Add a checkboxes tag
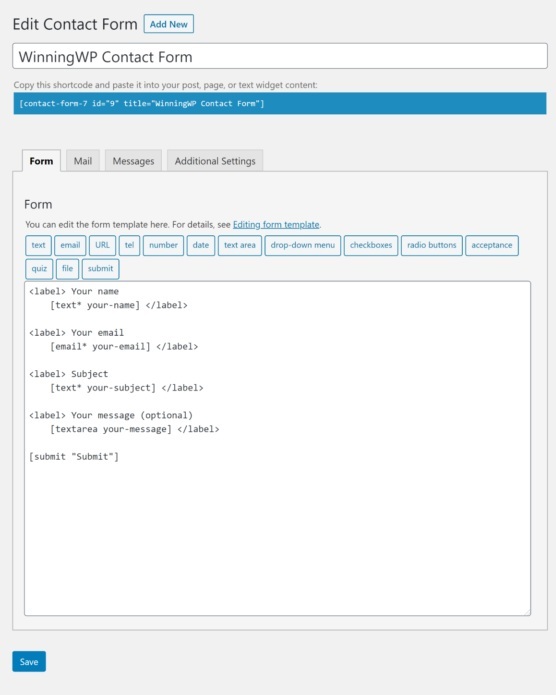 [371, 245]
